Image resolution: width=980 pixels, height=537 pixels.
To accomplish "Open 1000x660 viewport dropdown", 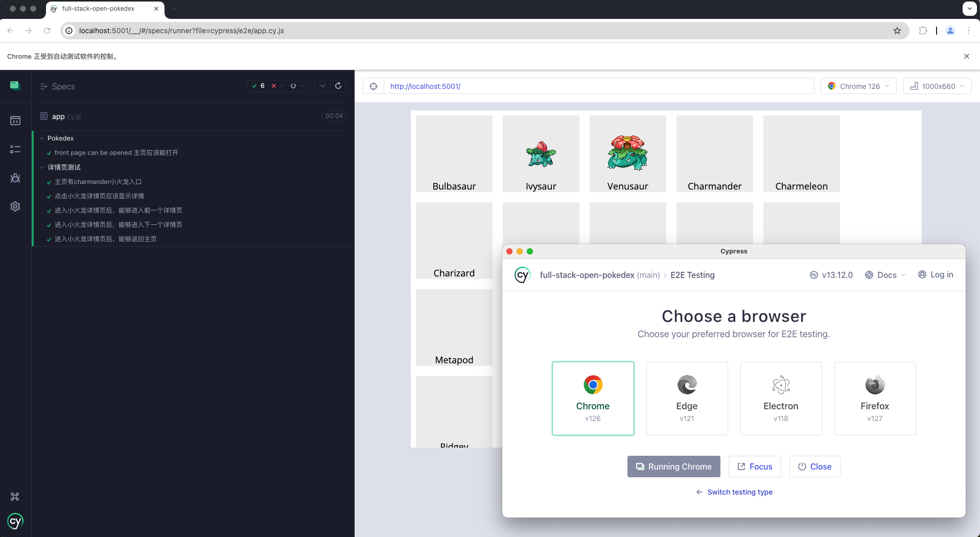I will pyautogui.click(x=937, y=86).
